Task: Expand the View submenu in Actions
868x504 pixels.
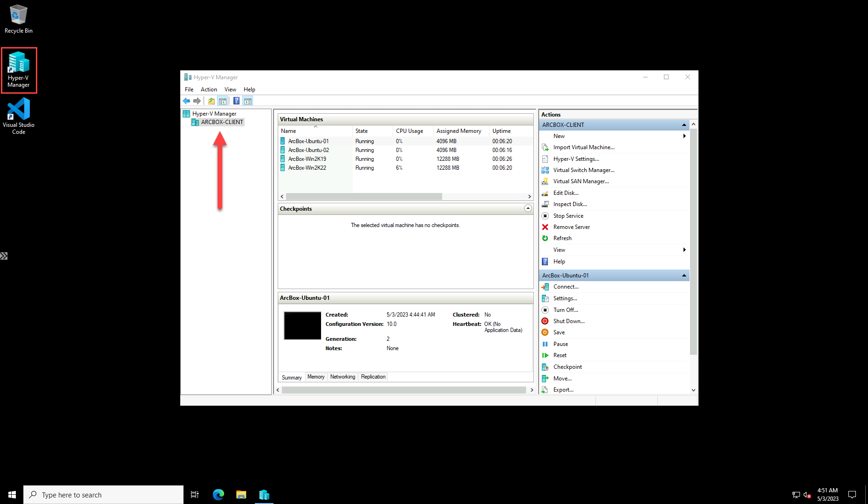Action: 684,250
